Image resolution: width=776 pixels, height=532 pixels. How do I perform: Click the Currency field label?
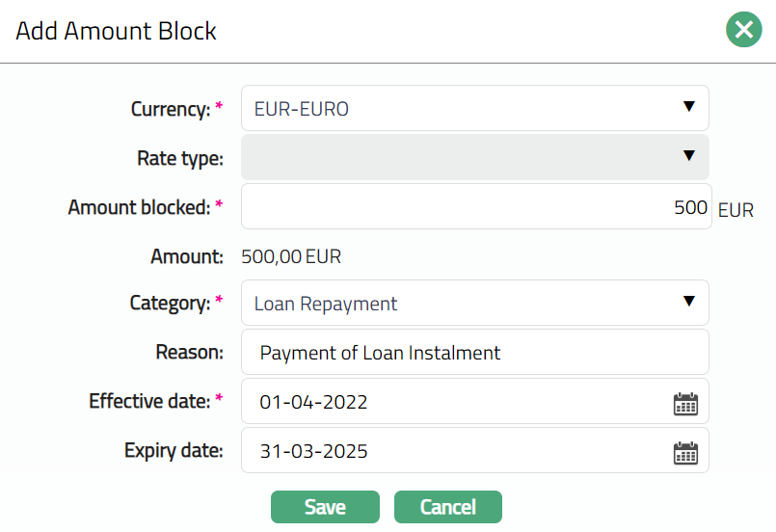click(x=170, y=109)
